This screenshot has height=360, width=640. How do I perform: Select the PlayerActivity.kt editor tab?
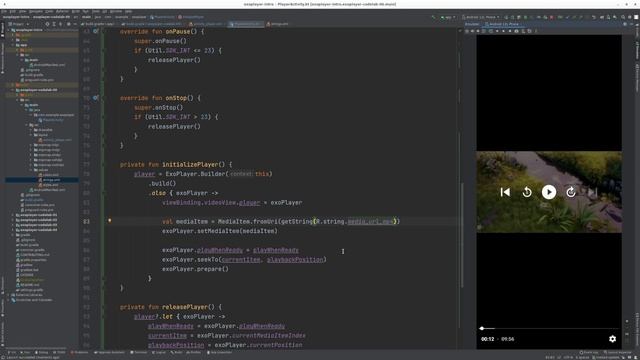click(245, 24)
